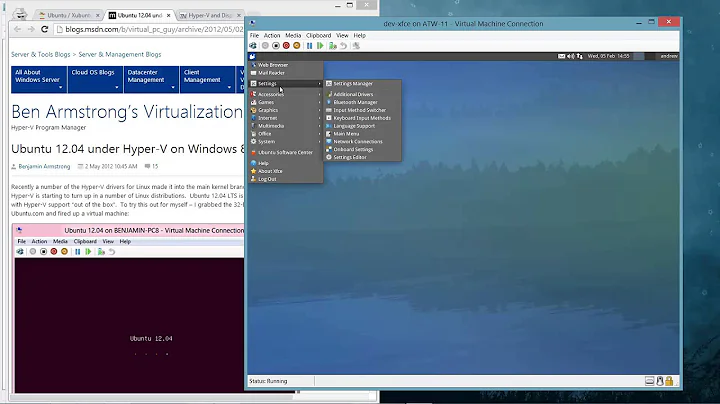
Task: Open the Client Management dropdown
Action: [208, 79]
